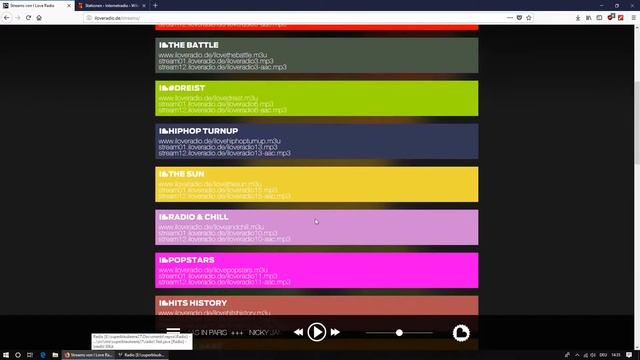Viewport: 640px width, 360px height.
Task: Open the hamburger menu in the player bar
Action: (x=173, y=331)
